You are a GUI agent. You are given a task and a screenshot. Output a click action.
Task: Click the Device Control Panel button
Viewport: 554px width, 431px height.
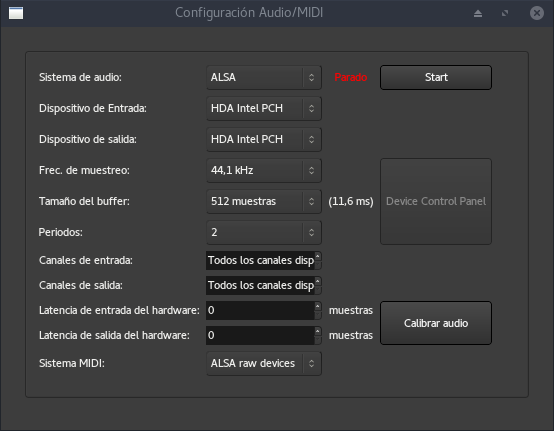point(436,201)
